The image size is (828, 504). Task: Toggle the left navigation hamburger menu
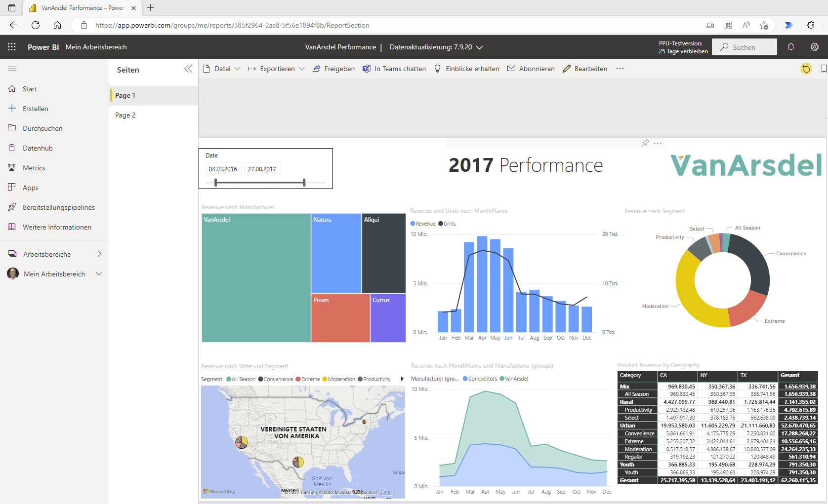(12, 69)
